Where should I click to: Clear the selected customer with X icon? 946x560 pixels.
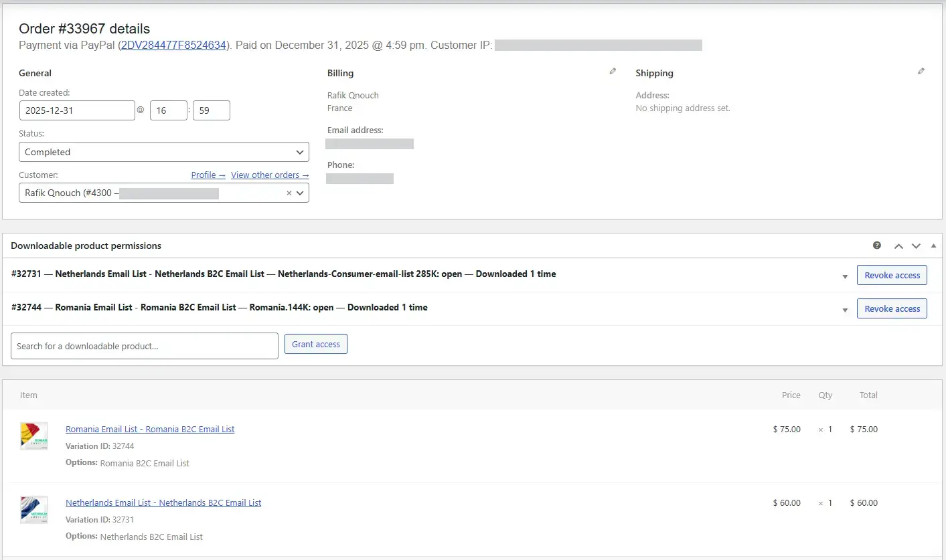[x=289, y=193]
